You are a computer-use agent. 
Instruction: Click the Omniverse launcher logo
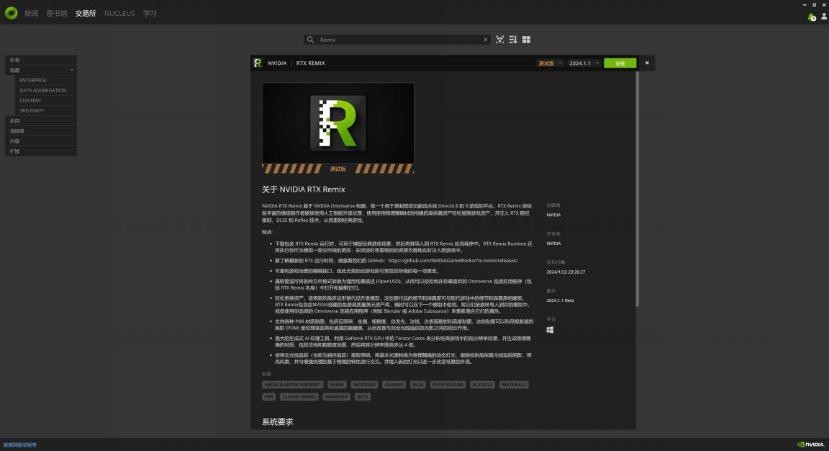11,13
